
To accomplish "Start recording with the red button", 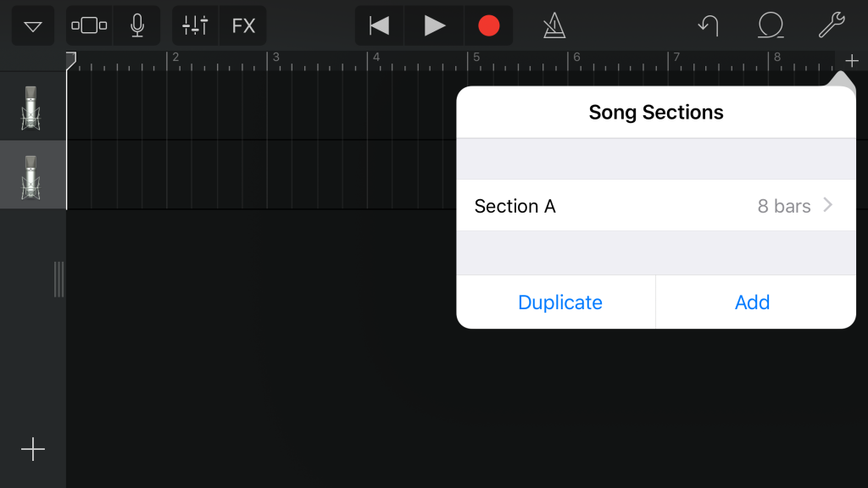I will (488, 26).
